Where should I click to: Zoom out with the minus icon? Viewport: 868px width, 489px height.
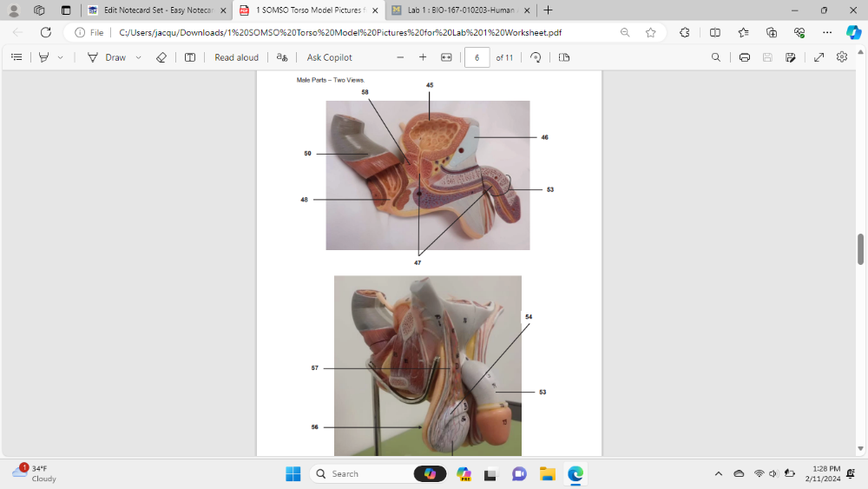click(x=400, y=57)
